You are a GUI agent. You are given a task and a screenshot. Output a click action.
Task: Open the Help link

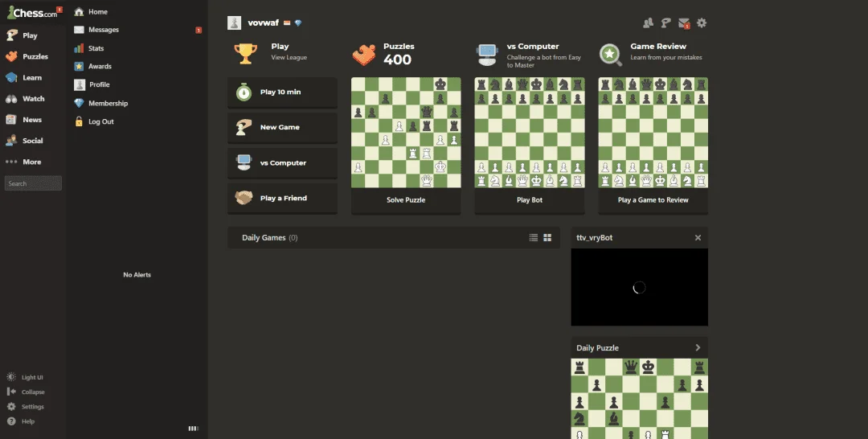[20, 421]
